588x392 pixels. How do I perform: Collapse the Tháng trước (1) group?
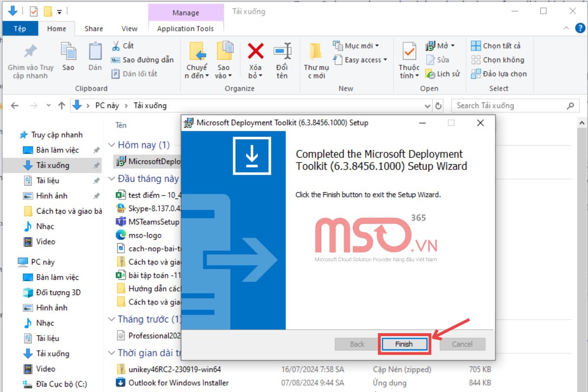112,319
